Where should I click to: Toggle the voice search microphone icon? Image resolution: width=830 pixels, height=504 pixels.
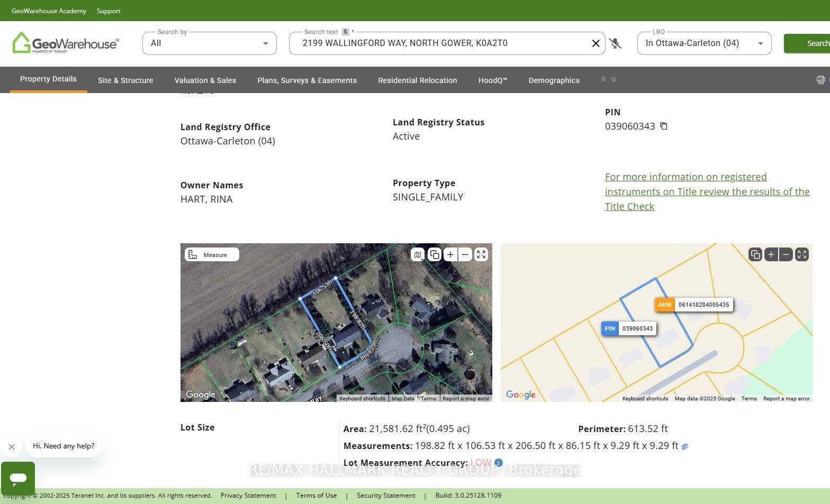click(615, 43)
